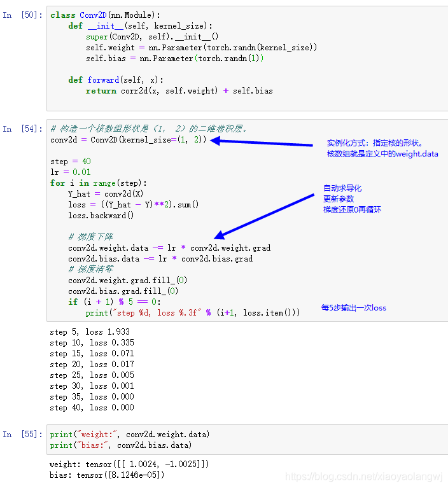
Task: Click the comment about 构造一个核数组形状
Action: point(148,129)
